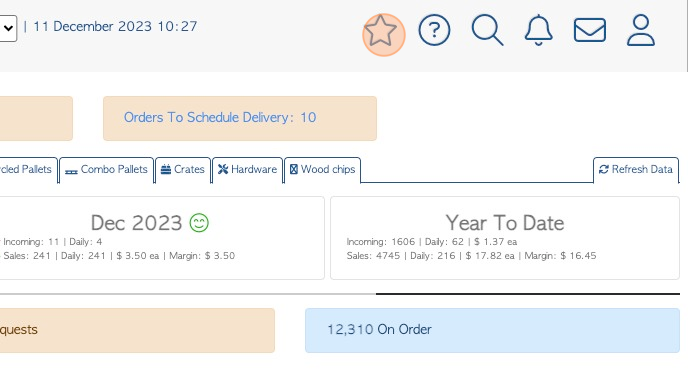Expand the dropdown arrow left of the date
The image size is (688, 384).
pyautogui.click(x=8, y=29)
